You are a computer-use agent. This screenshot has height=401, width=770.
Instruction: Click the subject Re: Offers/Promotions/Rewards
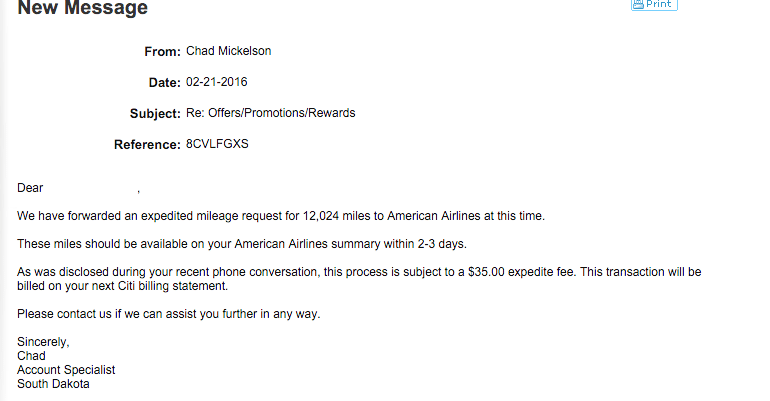271,113
